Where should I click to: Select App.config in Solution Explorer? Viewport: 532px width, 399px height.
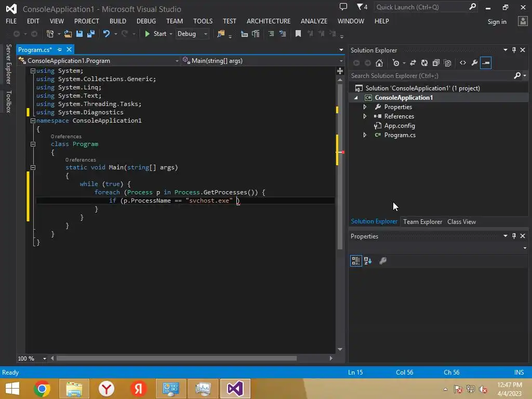coord(400,126)
